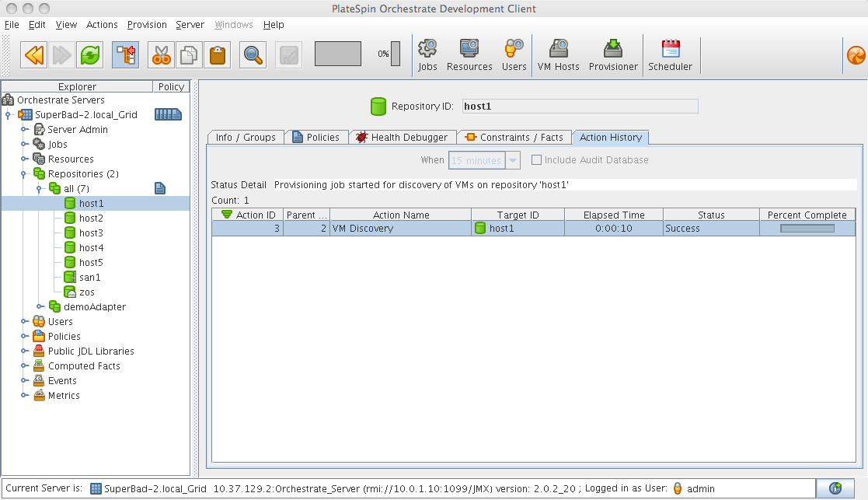Open the VM Hosts view
The image size is (868, 500).
[x=558, y=55]
